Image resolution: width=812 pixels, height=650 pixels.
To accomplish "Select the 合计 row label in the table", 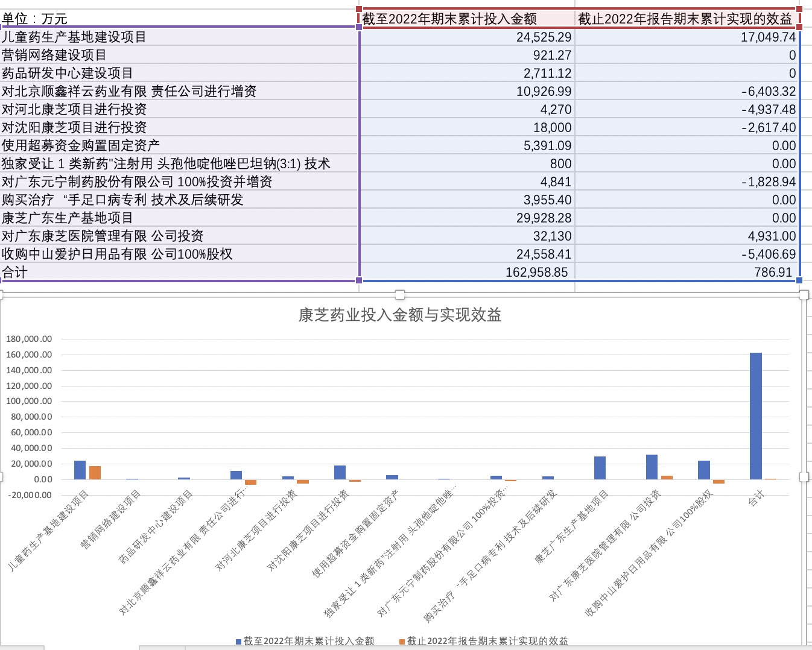I will click(179, 272).
